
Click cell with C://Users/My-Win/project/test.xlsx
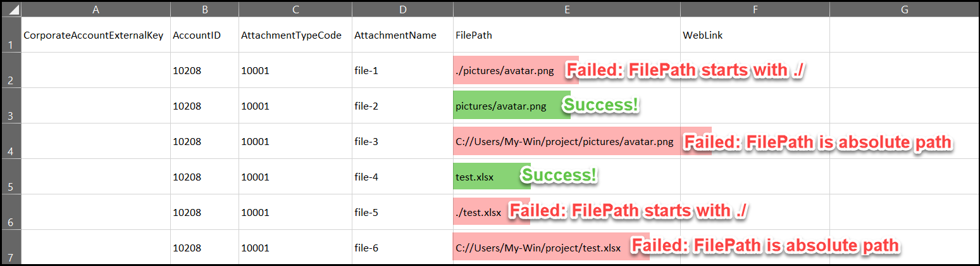coord(567,247)
